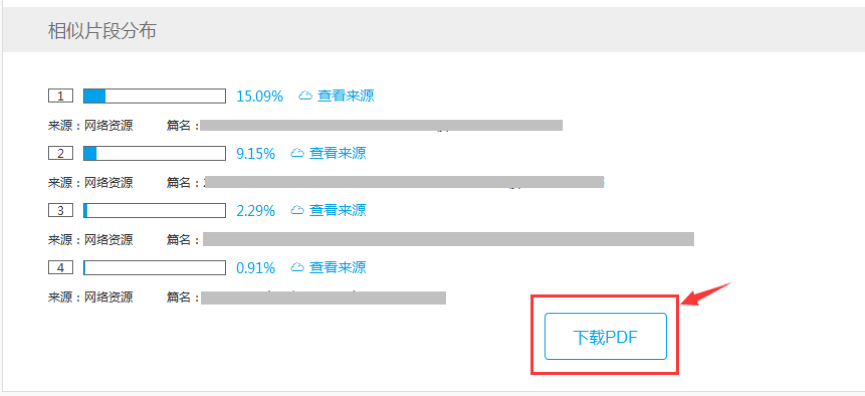View the source of the 0.91% segment

[x=338, y=268]
